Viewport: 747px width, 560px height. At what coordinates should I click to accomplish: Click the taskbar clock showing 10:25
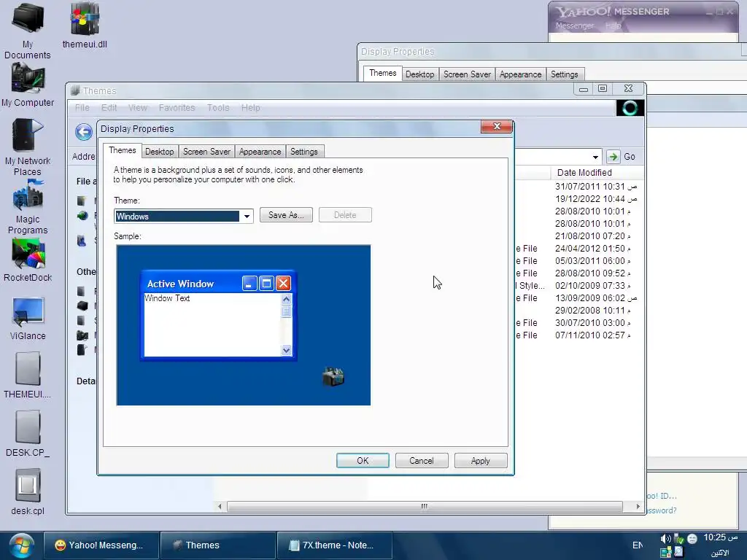click(720, 538)
